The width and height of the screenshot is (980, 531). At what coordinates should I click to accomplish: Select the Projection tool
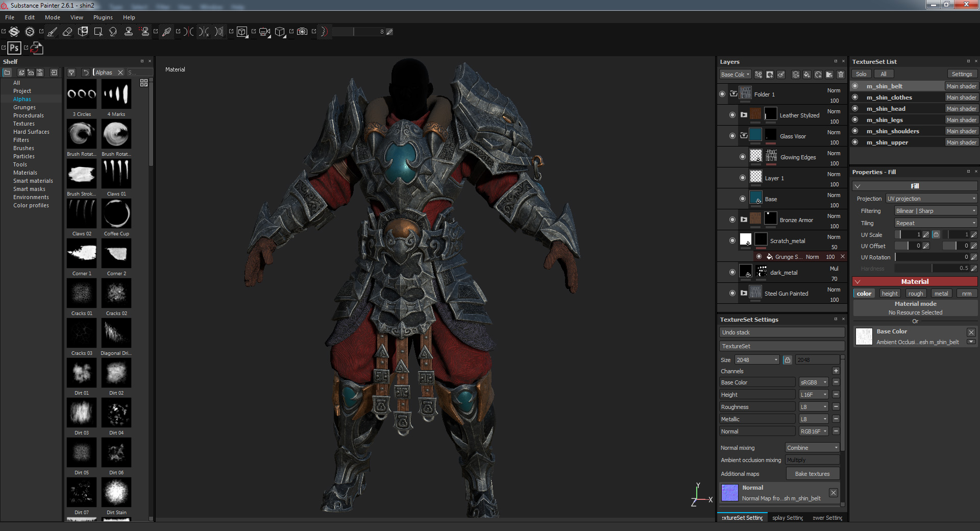[83, 32]
